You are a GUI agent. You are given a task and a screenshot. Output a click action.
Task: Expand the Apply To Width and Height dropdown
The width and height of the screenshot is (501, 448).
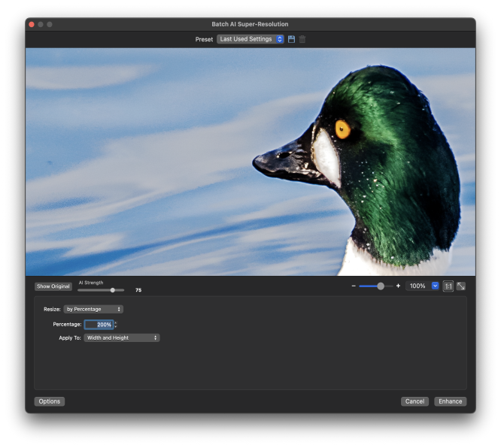(x=122, y=338)
